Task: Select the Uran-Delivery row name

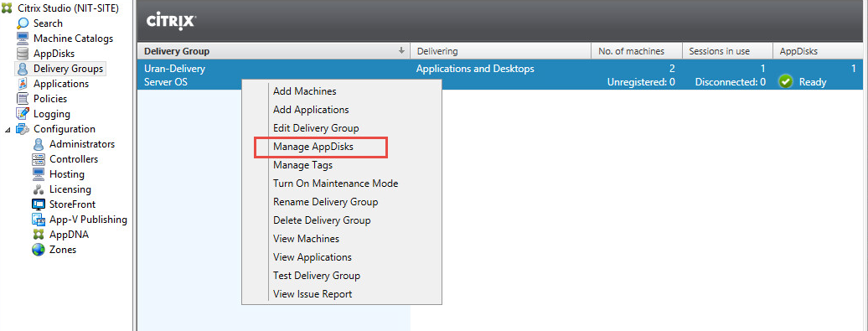Action: pos(174,69)
